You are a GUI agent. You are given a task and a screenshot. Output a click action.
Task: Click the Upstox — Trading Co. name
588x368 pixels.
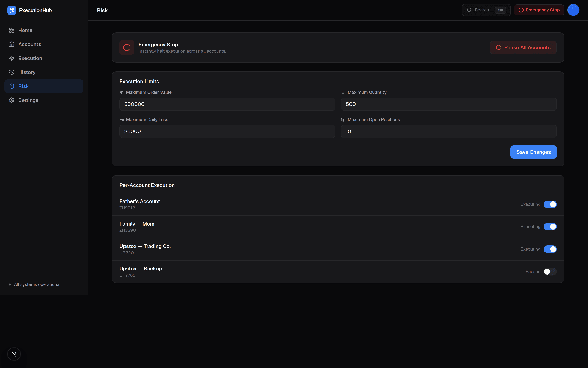145,246
